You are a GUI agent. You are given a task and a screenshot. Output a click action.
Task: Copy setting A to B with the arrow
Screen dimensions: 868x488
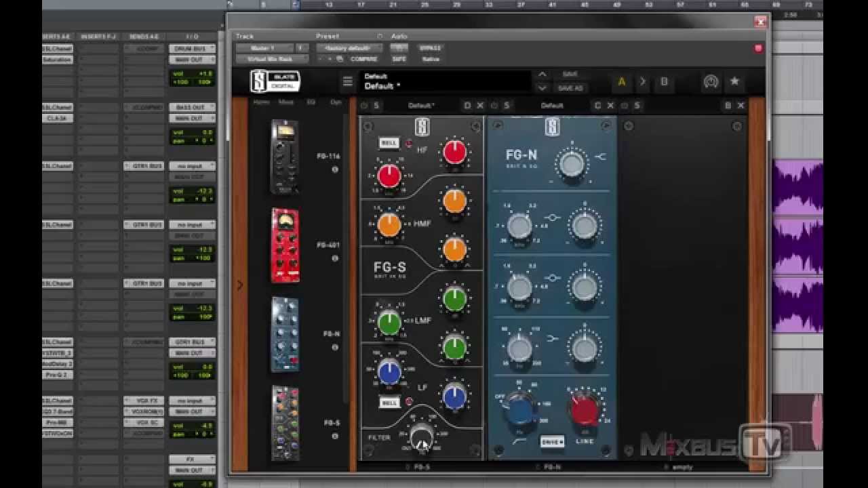pyautogui.click(x=643, y=82)
